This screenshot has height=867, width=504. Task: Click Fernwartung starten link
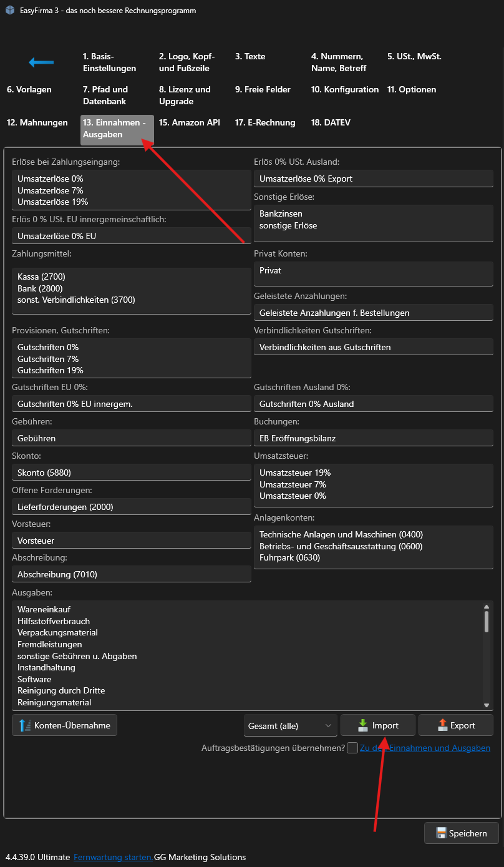point(112,857)
